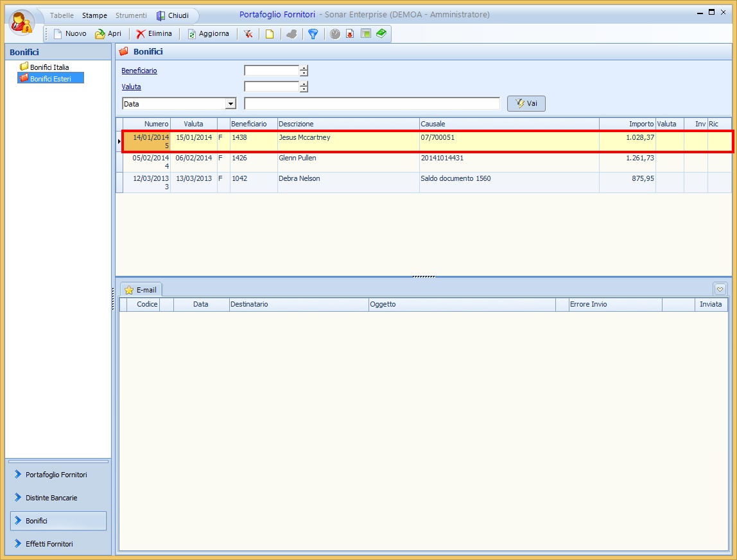Delete entry using the Elimina button
This screenshot has width=737, height=560.
(154, 34)
